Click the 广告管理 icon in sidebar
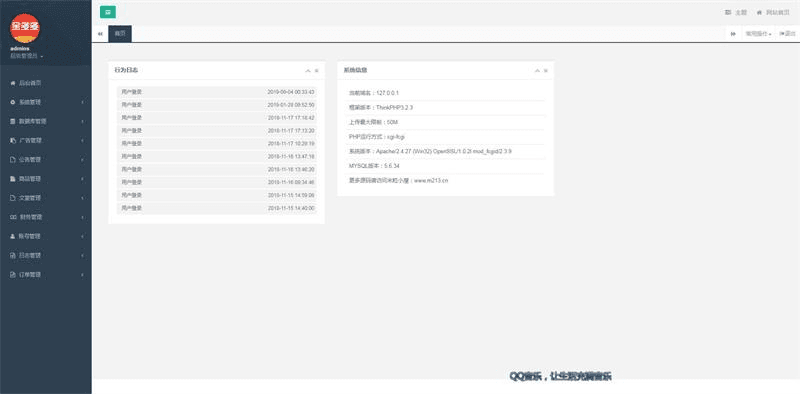The image size is (800, 394). coord(13,140)
